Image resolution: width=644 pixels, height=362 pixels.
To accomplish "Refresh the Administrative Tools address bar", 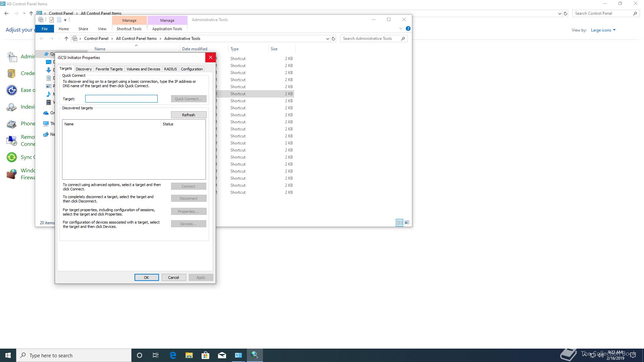I will tap(333, 39).
